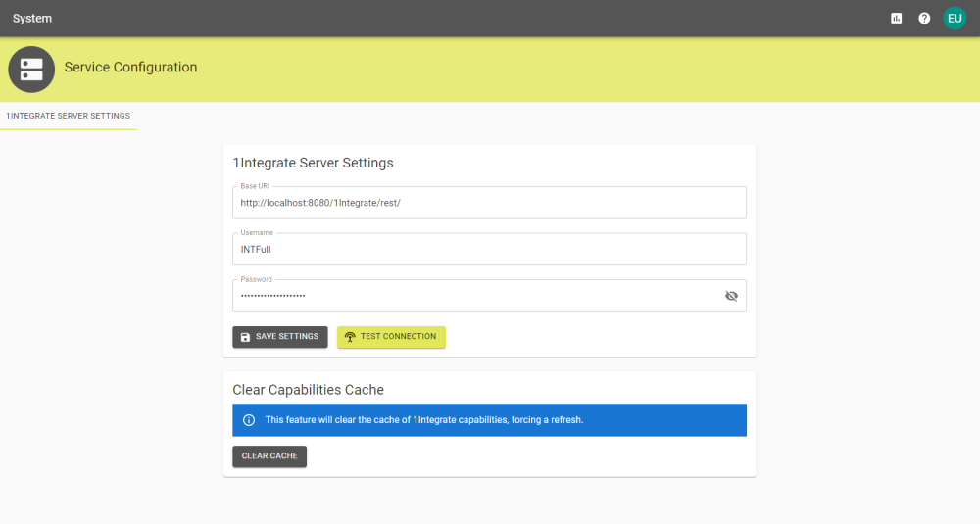Click the cache info message text

(x=424, y=420)
